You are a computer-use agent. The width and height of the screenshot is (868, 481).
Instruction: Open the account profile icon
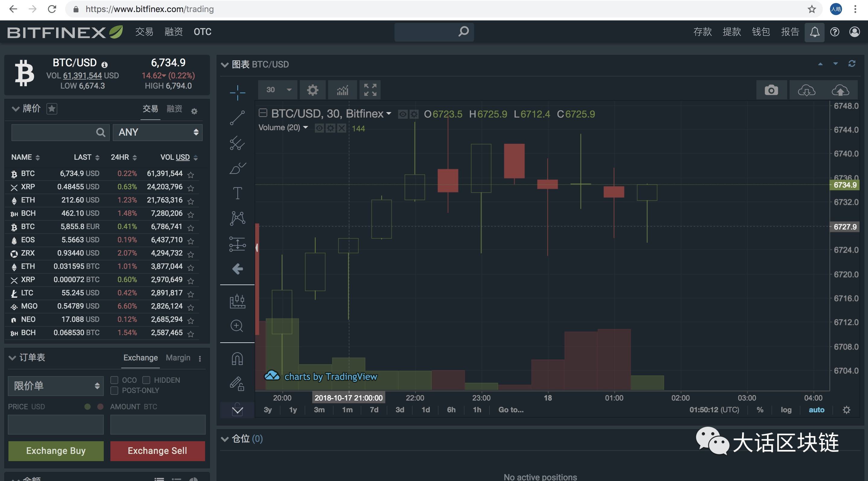pos(854,32)
